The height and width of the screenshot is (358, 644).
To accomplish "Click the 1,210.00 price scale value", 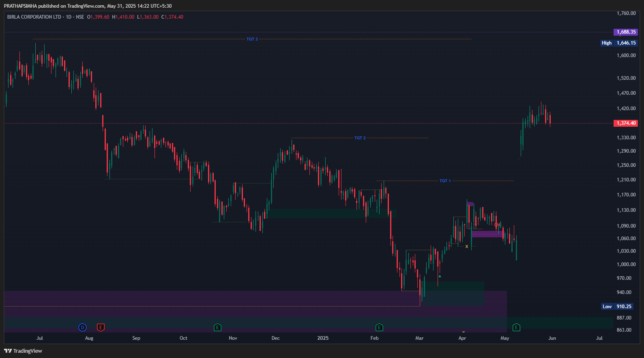I will 626,180.
